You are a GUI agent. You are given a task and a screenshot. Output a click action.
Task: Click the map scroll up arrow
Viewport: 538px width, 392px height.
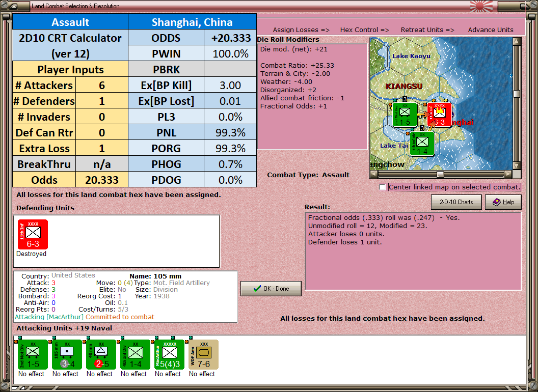517,42
